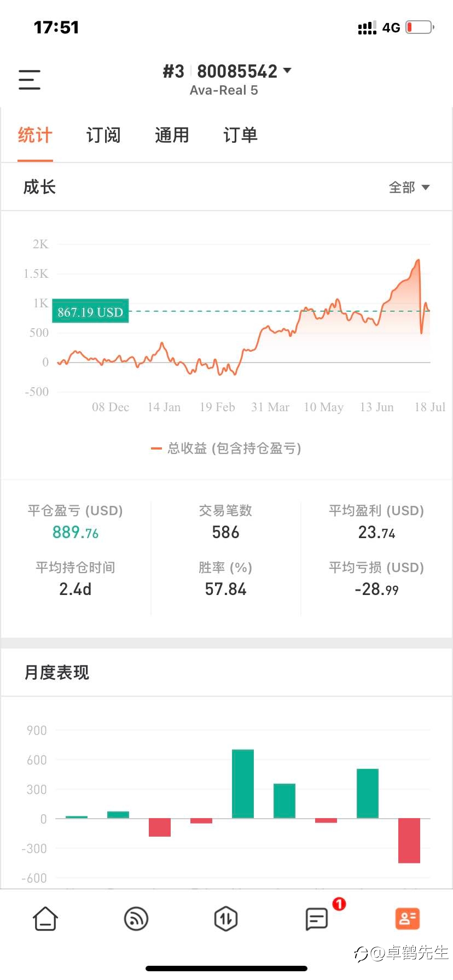The height and width of the screenshot is (980, 453).
Task: Select the 统计 tab
Action: click(35, 135)
